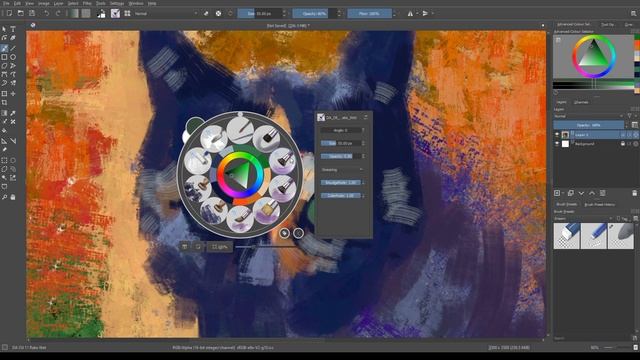Open the pattern chooser in toolbar
The height and width of the screenshot is (360, 640).
pyautogui.click(x=86, y=13)
